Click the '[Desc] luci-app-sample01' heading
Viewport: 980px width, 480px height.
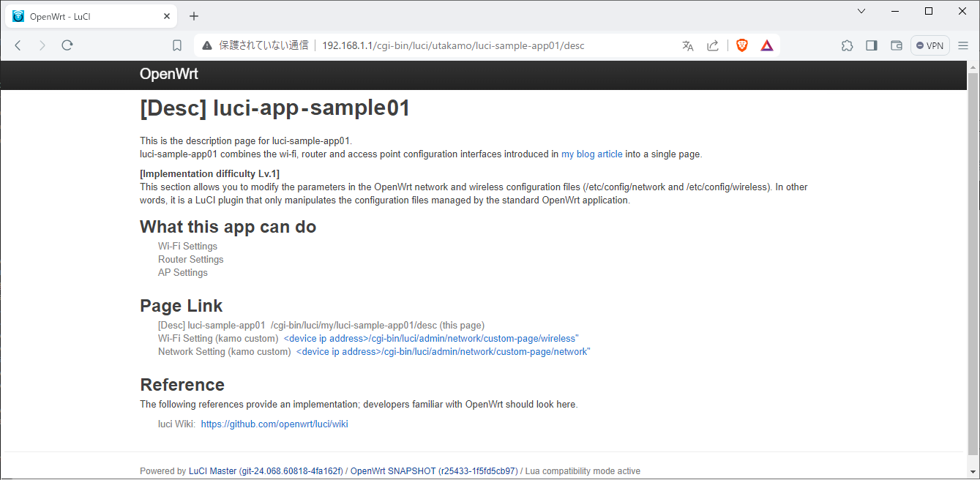pos(274,108)
